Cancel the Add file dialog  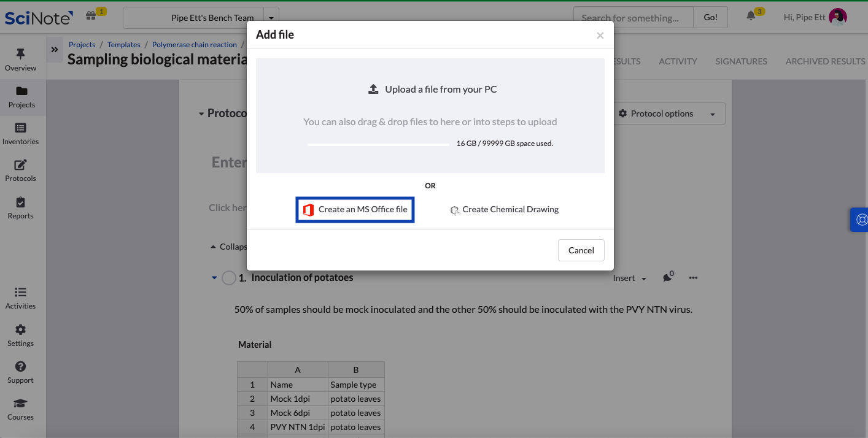(x=581, y=250)
